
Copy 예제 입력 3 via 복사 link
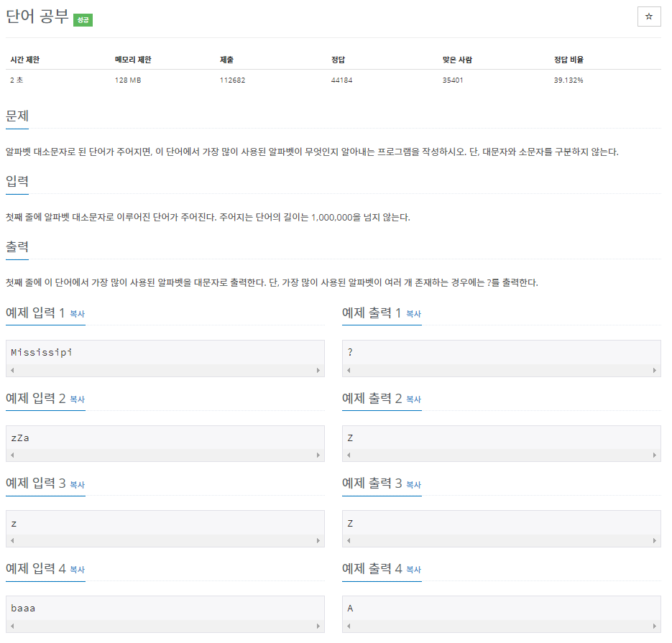[x=78, y=484]
